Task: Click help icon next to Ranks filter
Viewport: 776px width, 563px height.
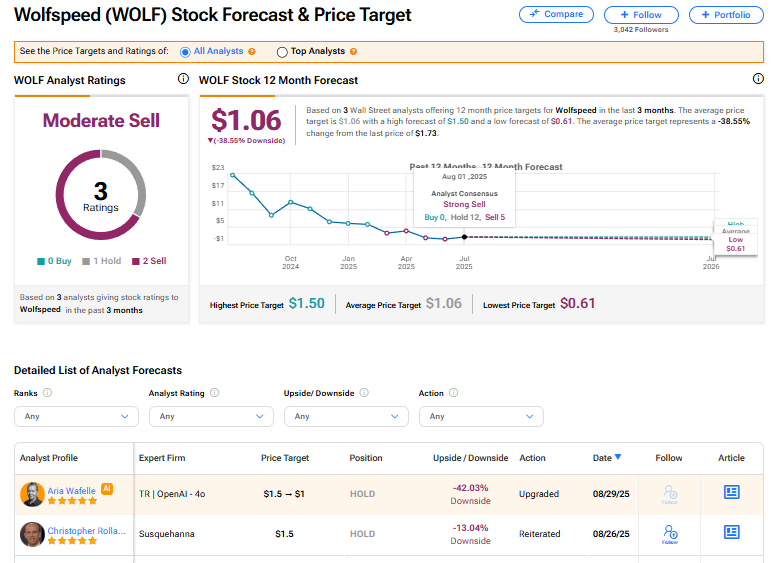Action: click(x=48, y=393)
